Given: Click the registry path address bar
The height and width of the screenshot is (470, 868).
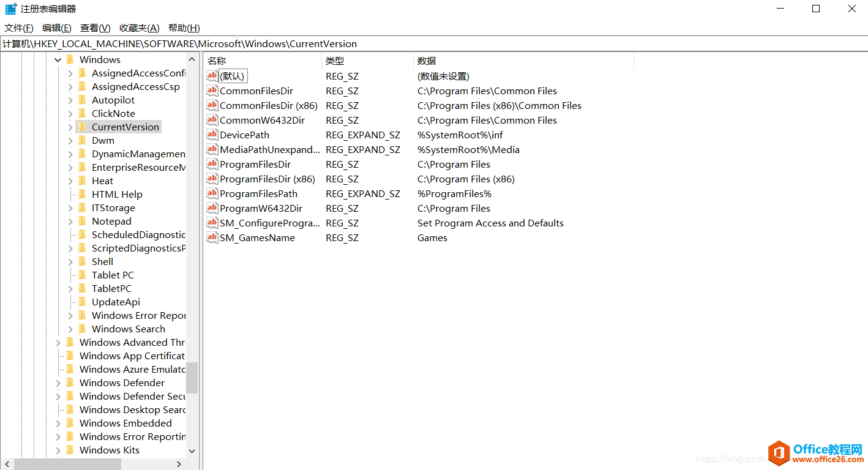Looking at the screenshot, I should (434, 44).
